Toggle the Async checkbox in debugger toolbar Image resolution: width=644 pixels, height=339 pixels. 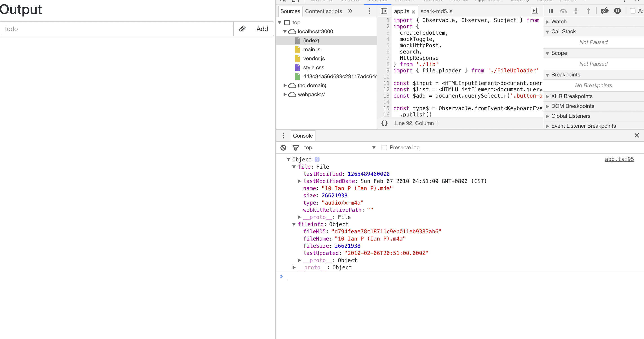point(633,11)
